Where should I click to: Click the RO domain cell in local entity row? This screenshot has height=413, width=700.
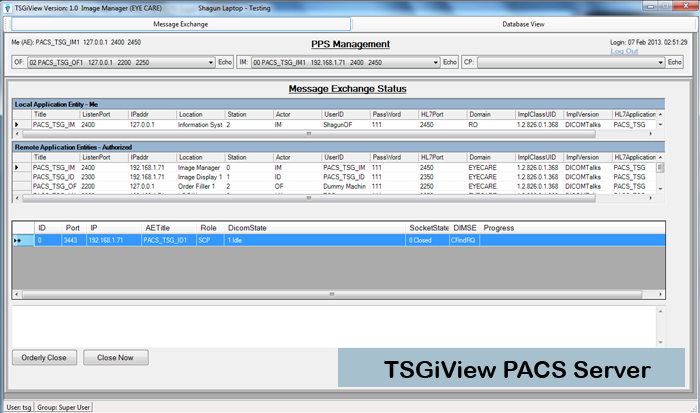pos(491,125)
